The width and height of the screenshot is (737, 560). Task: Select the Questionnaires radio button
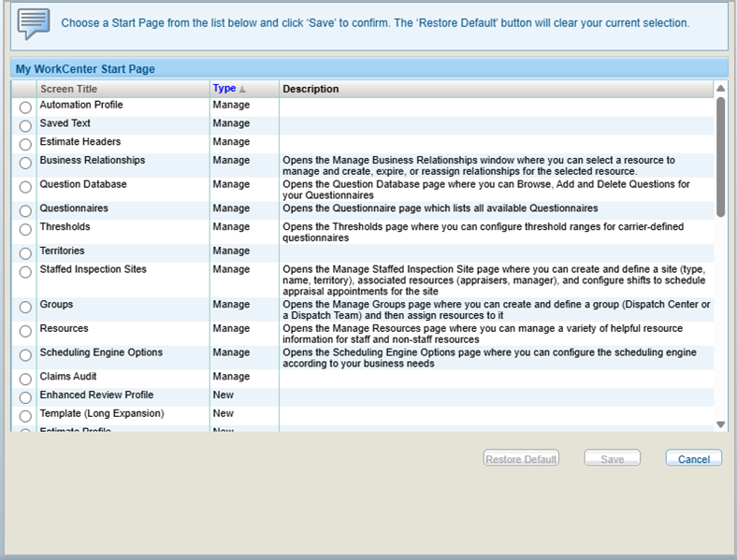click(x=25, y=211)
